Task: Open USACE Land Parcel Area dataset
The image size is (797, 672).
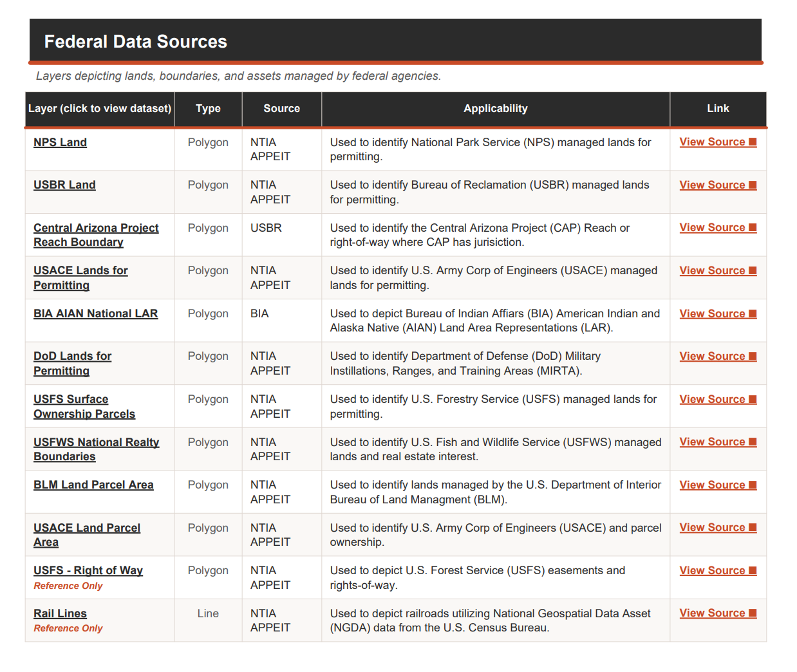Action: [87, 535]
